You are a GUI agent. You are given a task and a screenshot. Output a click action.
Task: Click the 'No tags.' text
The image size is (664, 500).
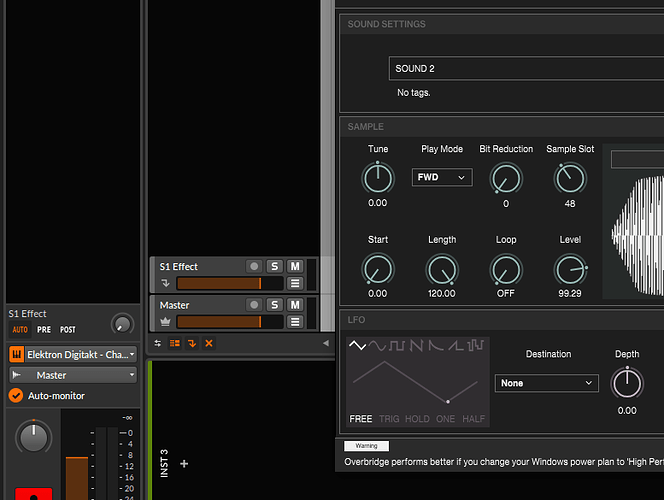pos(414,92)
